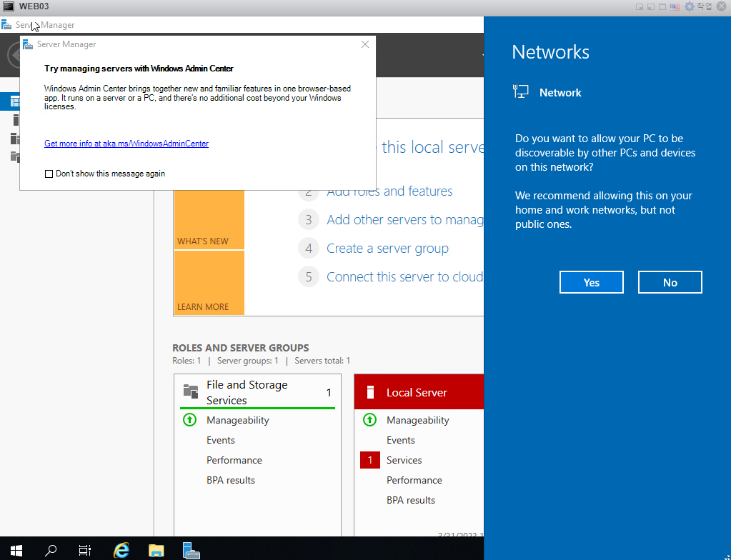
Task: Click the US flag keyboard icon
Action: 675,6
